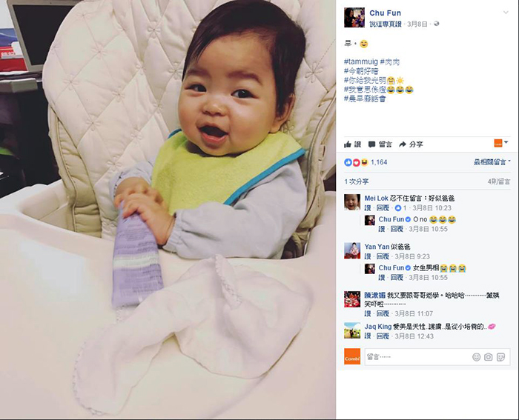Image resolution: width=519 pixels, height=420 pixels.
Task: Open the #tammuig hashtag
Action: coord(361,61)
